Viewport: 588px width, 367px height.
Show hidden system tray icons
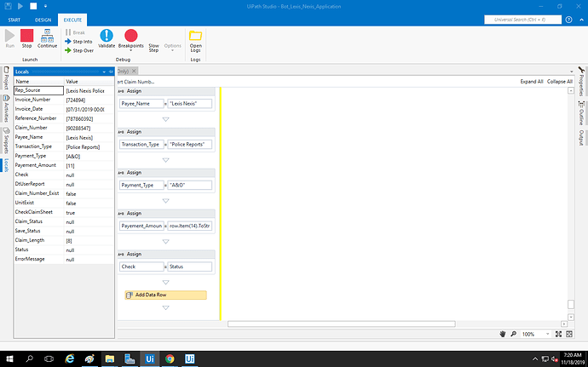point(535,359)
